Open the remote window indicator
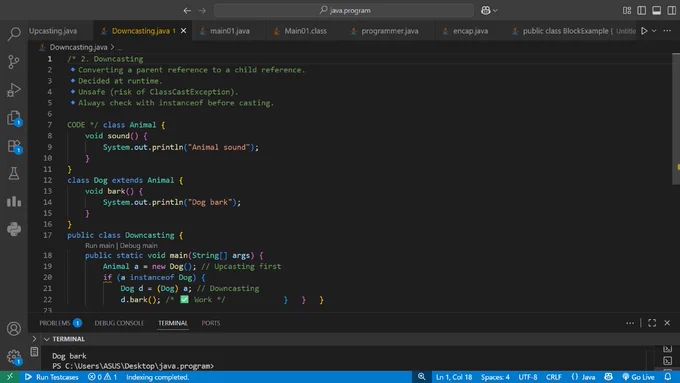The width and height of the screenshot is (680, 383). click(x=10, y=377)
